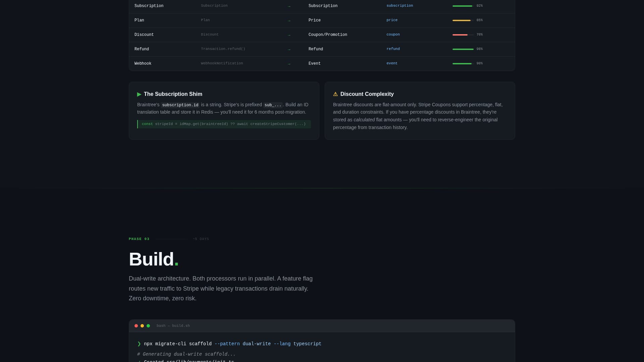
Task: Click the grey 'Discount' Braintree column cell
Action: (210, 35)
